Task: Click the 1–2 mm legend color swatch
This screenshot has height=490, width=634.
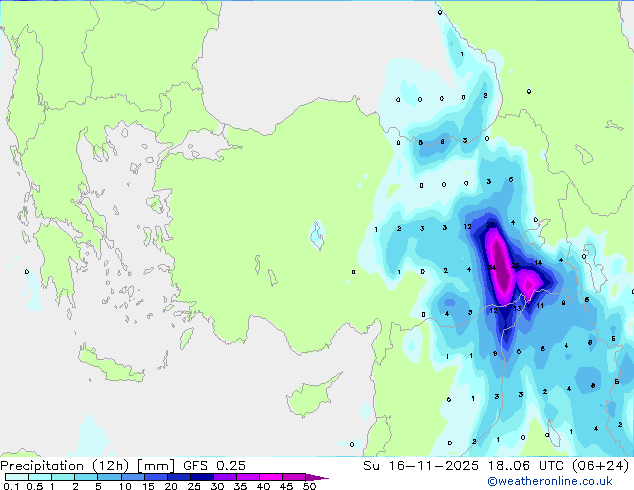Action: (63, 477)
